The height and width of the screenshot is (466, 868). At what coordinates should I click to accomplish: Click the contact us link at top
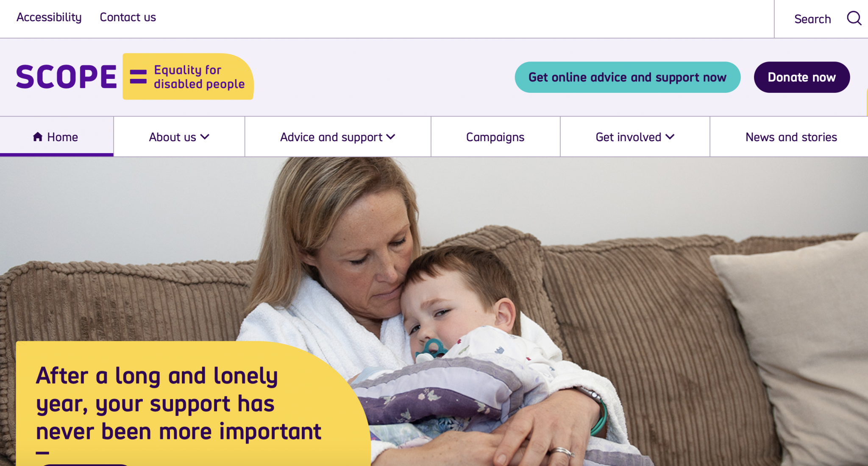click(128, 17)
